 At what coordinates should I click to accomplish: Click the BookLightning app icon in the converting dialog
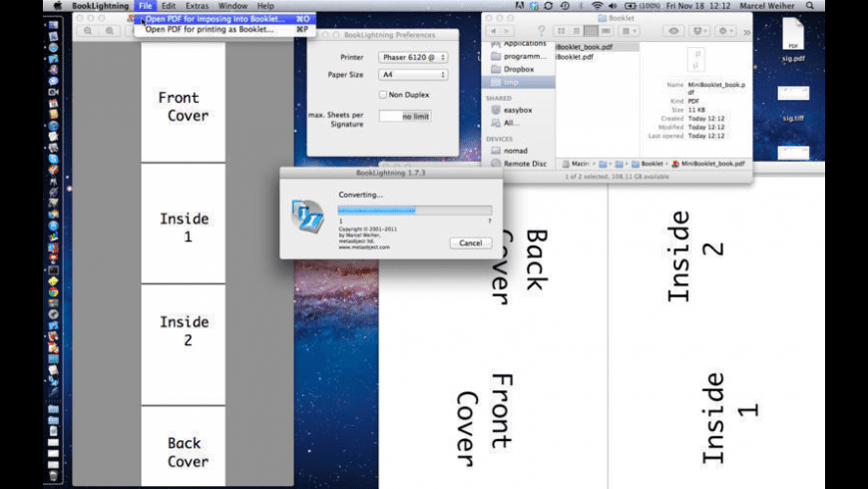pyautogui.click(x=307, y=216)
